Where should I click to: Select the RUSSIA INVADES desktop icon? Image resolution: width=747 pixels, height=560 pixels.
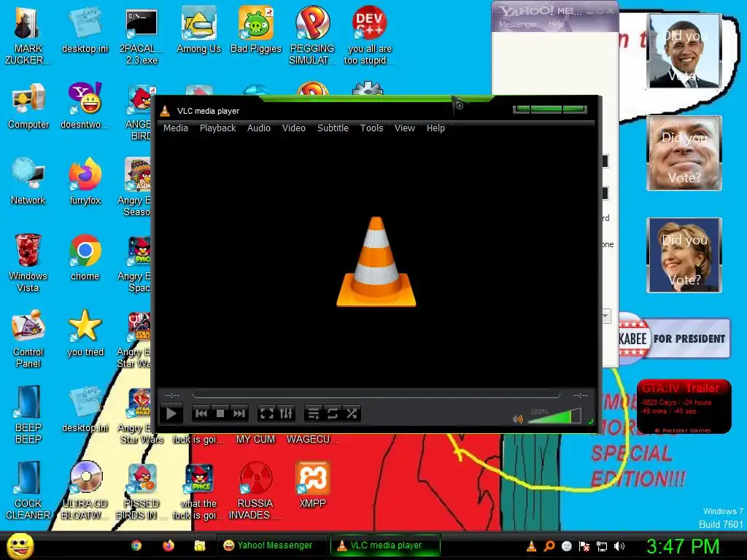click(x=255, y=491)
